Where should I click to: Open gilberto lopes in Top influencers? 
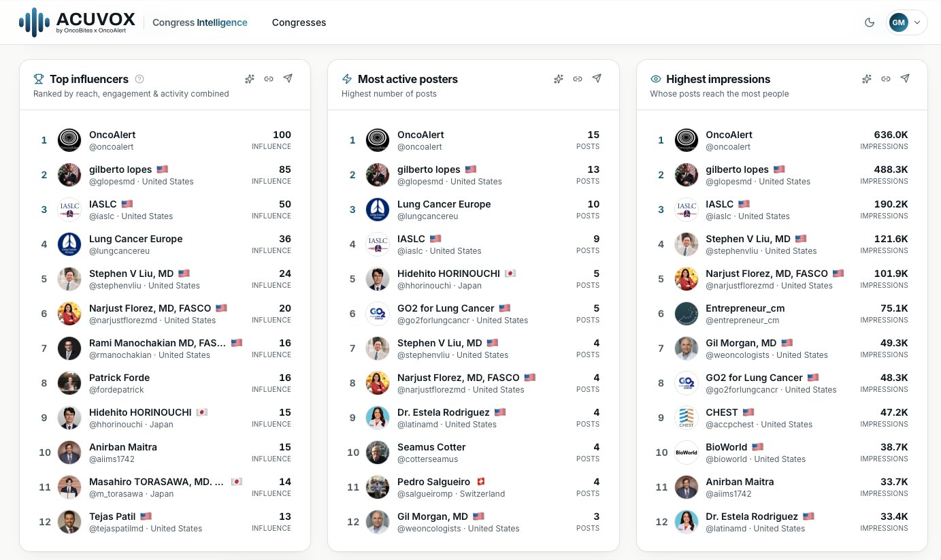(120, 169)
